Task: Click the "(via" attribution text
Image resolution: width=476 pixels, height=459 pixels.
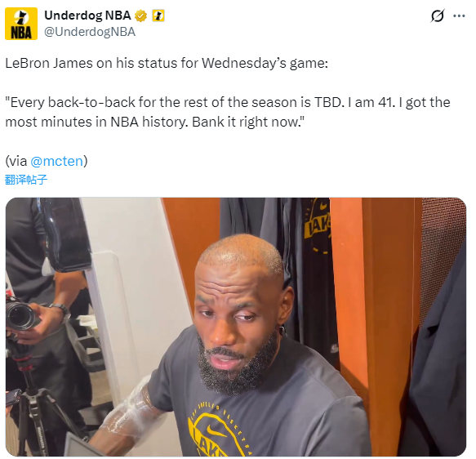Action: pos(16,161)
